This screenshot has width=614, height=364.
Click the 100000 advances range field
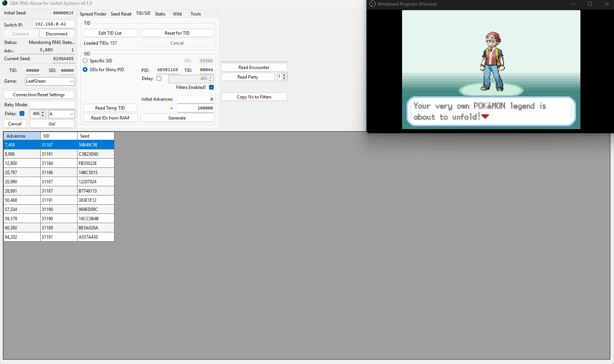pos(195,108)
